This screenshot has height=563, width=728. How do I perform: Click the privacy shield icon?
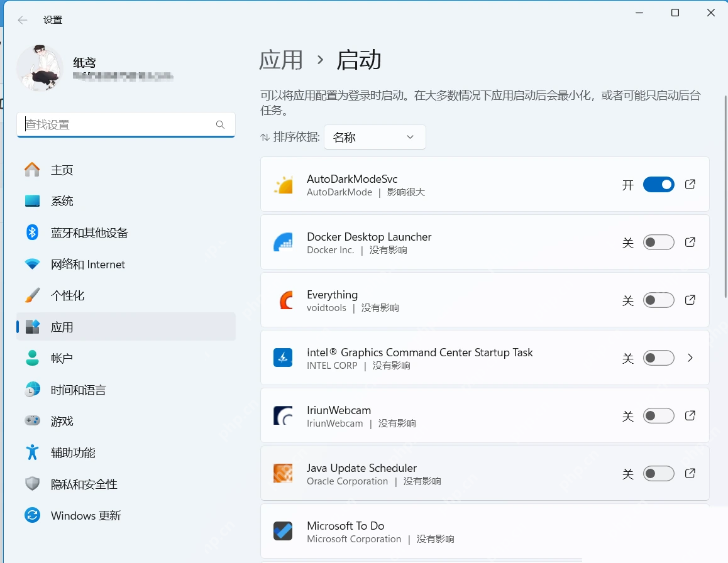[32, 484]
